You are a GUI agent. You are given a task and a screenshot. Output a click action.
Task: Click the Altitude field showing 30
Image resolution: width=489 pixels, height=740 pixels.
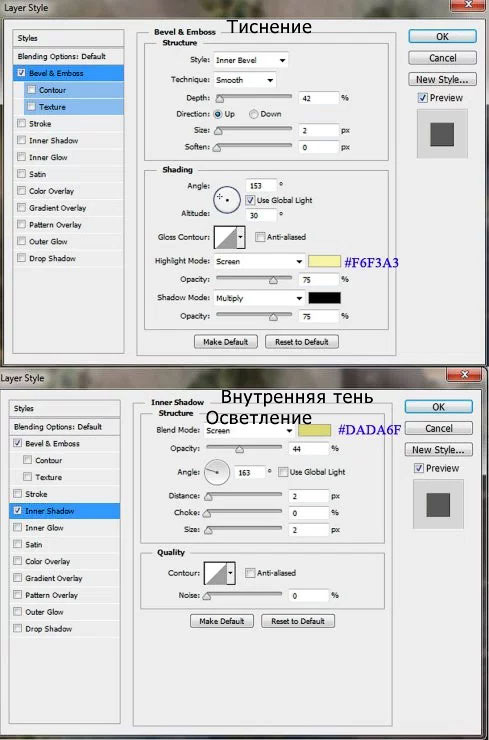pos(261,215)
